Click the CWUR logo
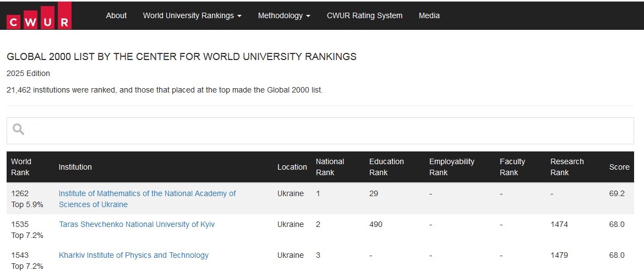 [x=39, y=15]
